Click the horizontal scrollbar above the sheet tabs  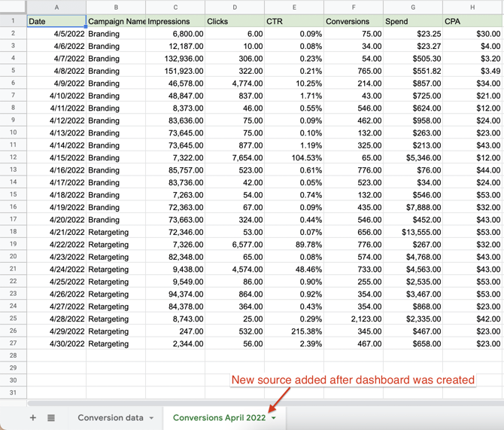click(226, 404)
